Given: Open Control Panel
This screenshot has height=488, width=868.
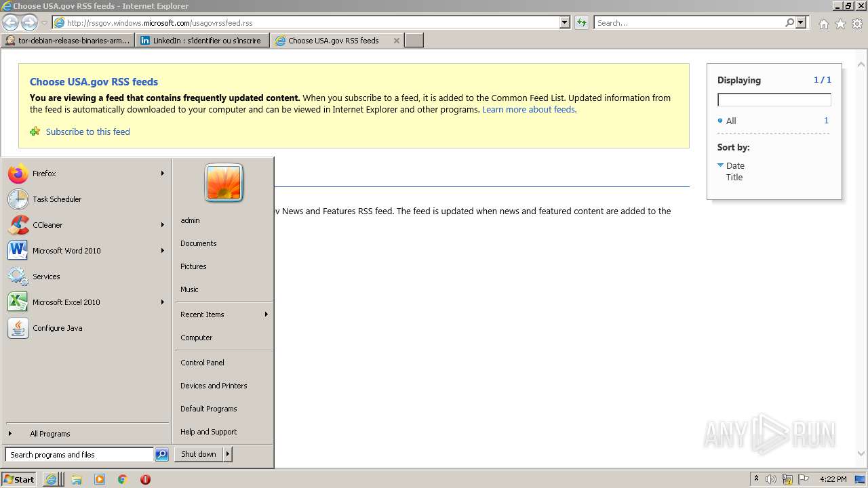Looking at the screenshot, I should 202,363.
